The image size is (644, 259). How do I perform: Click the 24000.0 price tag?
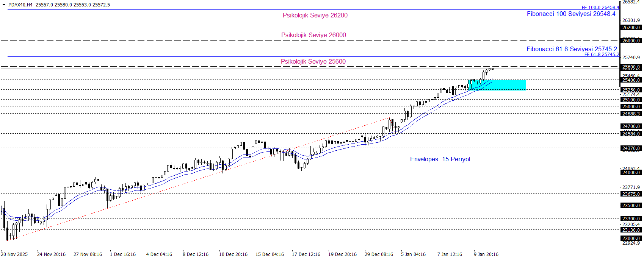(x=631, y=173)
